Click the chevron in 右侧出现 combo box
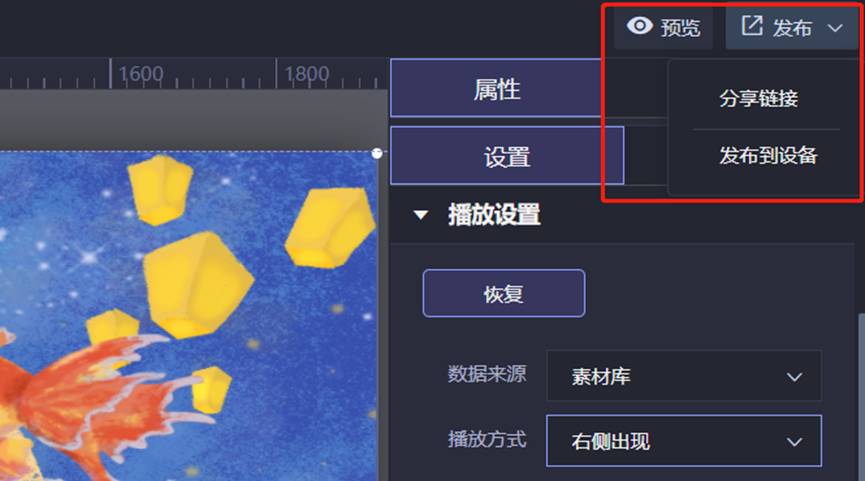The image size is (865, 481). [794, 442]
